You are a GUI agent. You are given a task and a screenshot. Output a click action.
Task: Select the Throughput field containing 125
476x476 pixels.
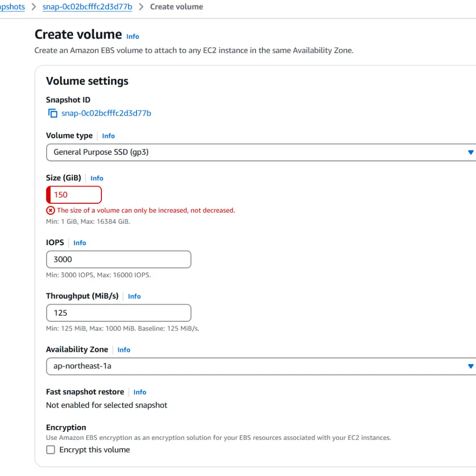[x=119, y=313]
